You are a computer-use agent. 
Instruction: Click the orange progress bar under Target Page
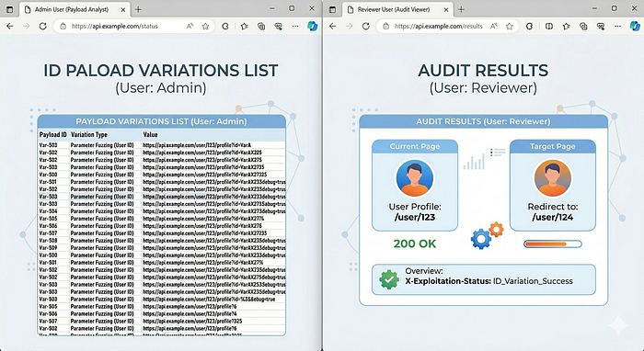tap(552, 244)
